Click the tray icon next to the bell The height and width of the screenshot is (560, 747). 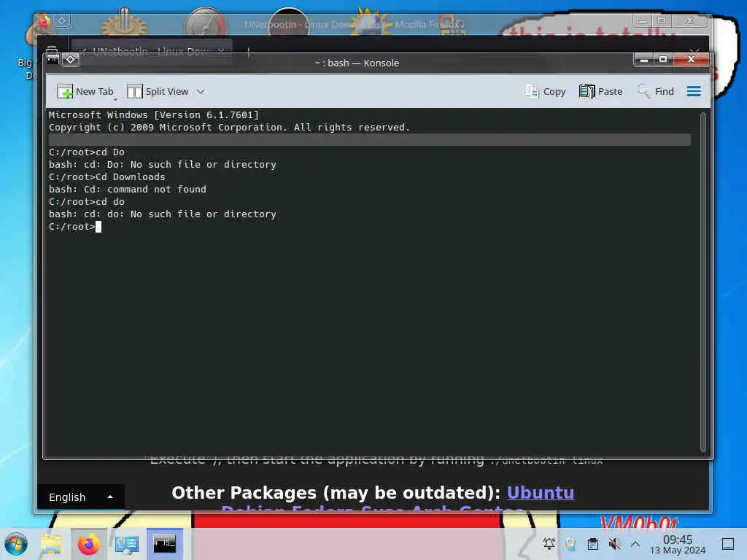coord(570,544)
